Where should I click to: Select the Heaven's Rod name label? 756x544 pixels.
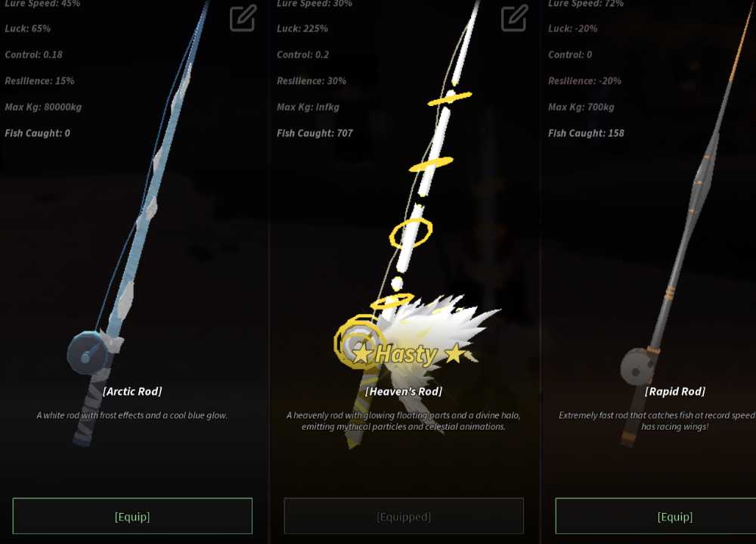coord(404,391)
